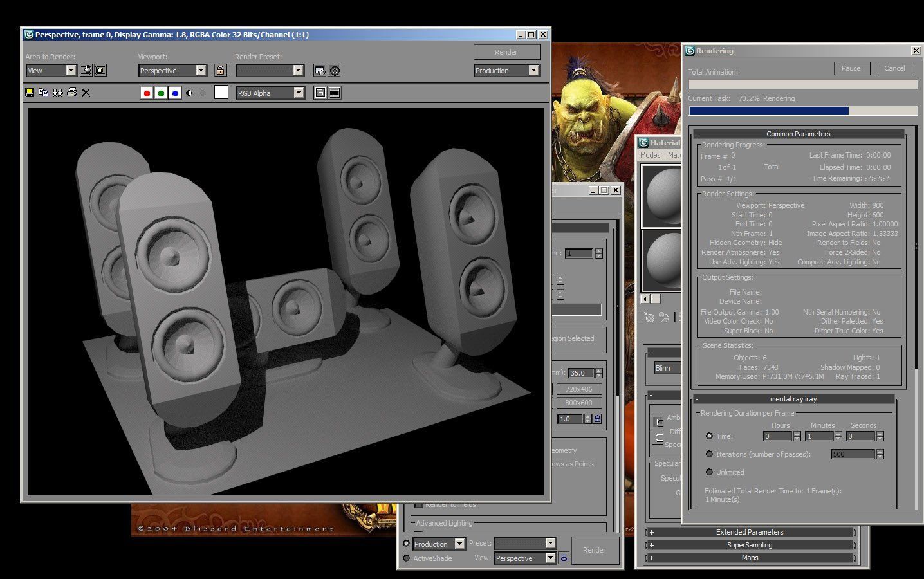This screenshot has width=924, height=579.
Task: Expand the SuperSampling rollout
Action: click(750, 545)
